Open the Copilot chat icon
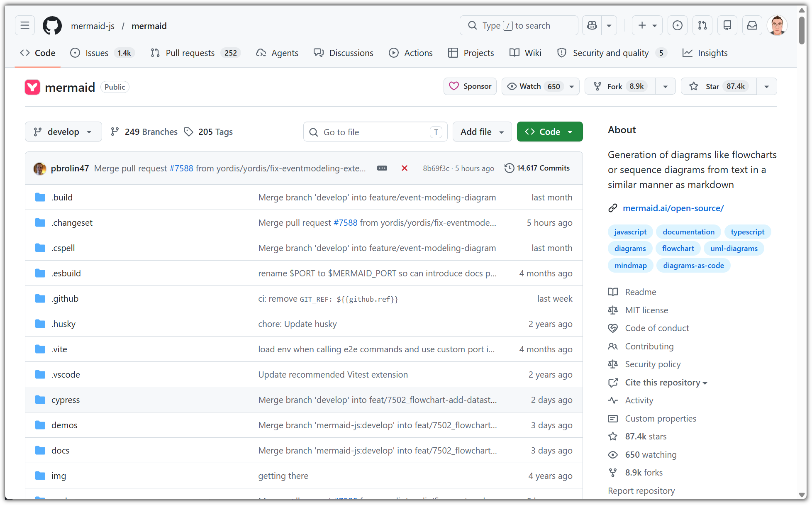This screenshot has width=812, height=505. (x=592, y=26)
